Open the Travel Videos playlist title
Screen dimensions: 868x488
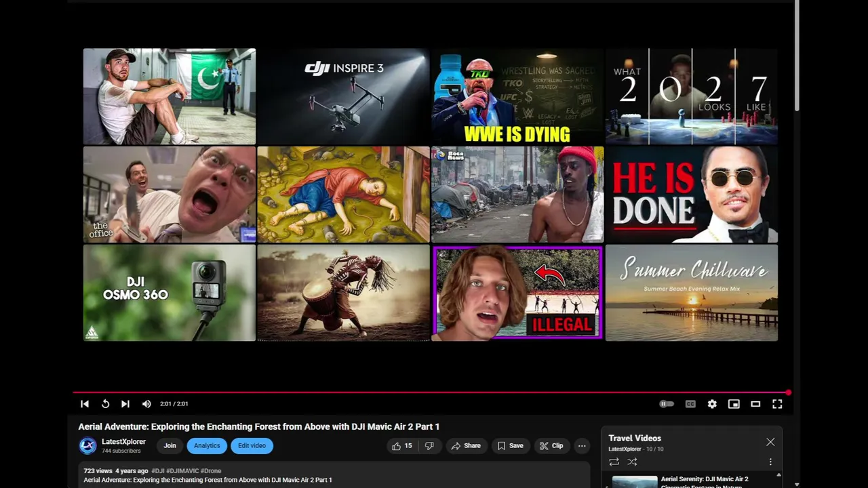[635, 438]
